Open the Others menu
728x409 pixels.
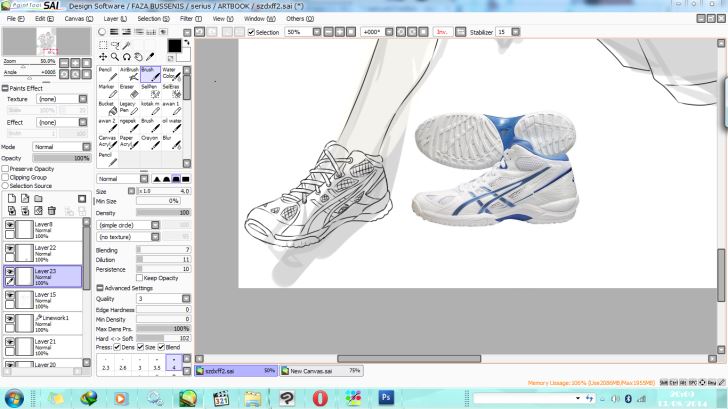(x=299, y=19)
